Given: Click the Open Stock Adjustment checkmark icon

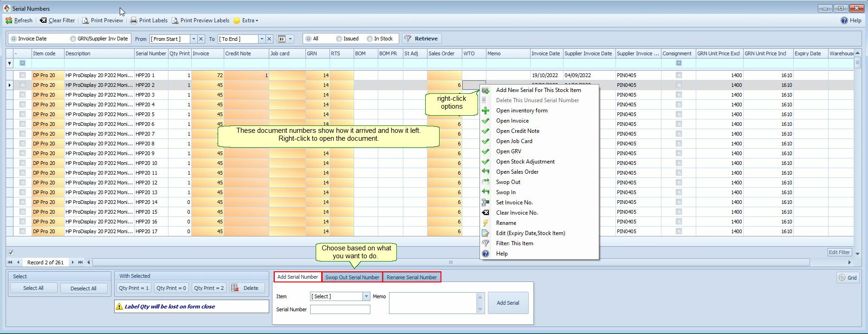Looking at the screenshot, I should (486, 162).
